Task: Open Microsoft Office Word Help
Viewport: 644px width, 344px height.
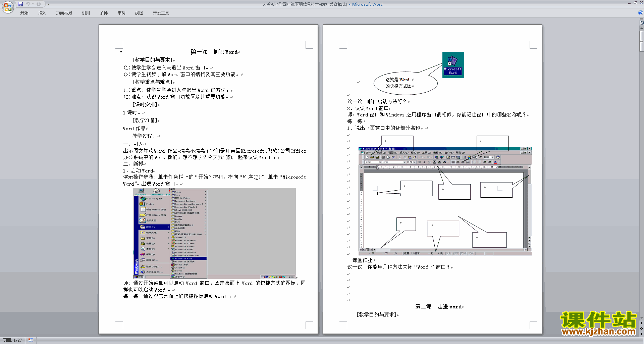Action: pyautogui.click(x=641, y=13)
